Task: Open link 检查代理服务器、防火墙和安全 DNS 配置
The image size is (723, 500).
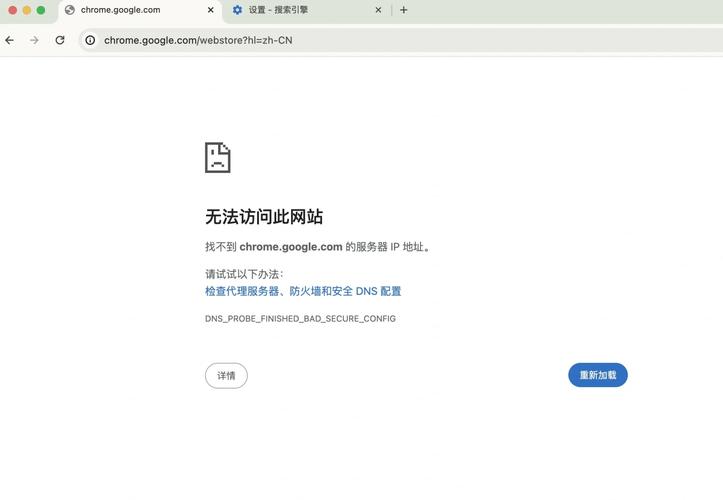Action: (303, 292)
